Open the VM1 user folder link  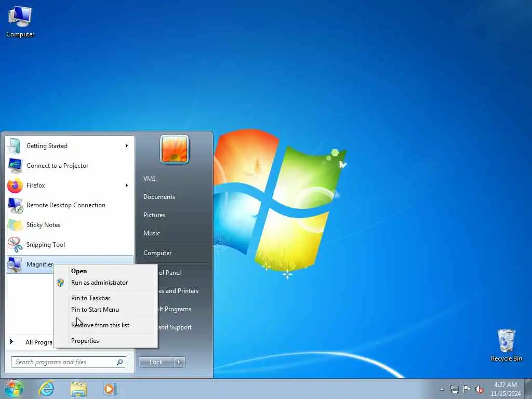point(149,179)
